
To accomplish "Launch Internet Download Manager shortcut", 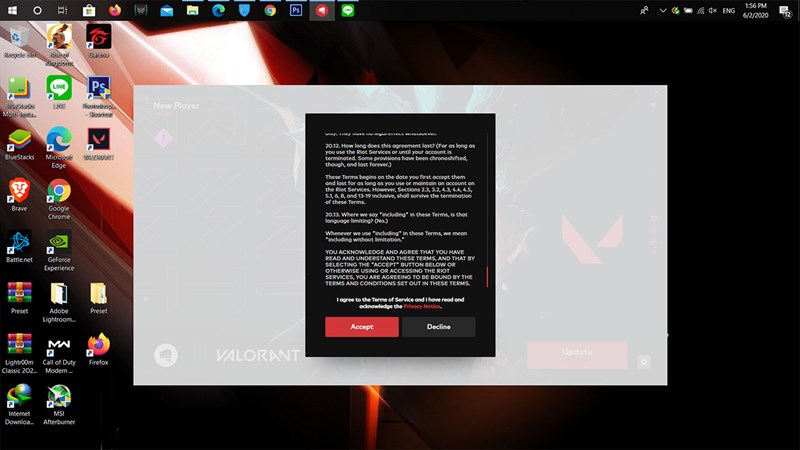I will tap(19, 405).
